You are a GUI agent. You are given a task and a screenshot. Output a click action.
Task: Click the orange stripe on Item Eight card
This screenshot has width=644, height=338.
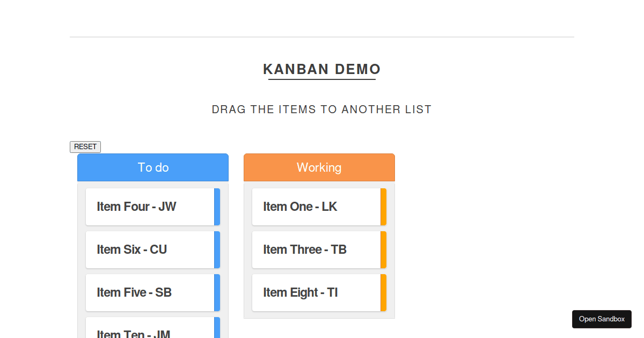coord(383,292)
